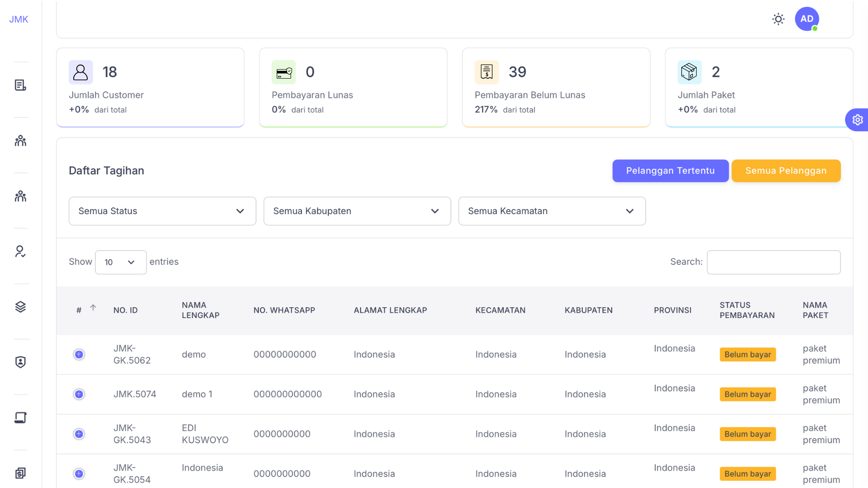
Task: Click the invoice document sidebar icon
Action: [x=20, y=85]
